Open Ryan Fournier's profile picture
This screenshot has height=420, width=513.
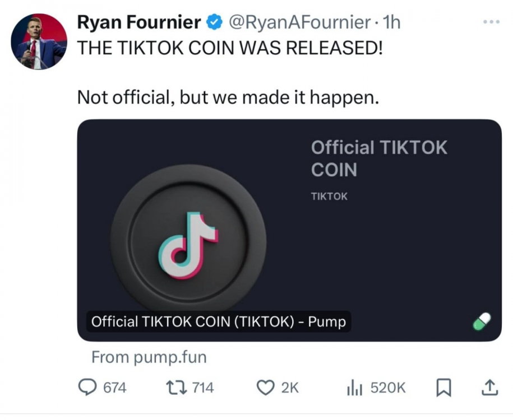pos(39,41)
